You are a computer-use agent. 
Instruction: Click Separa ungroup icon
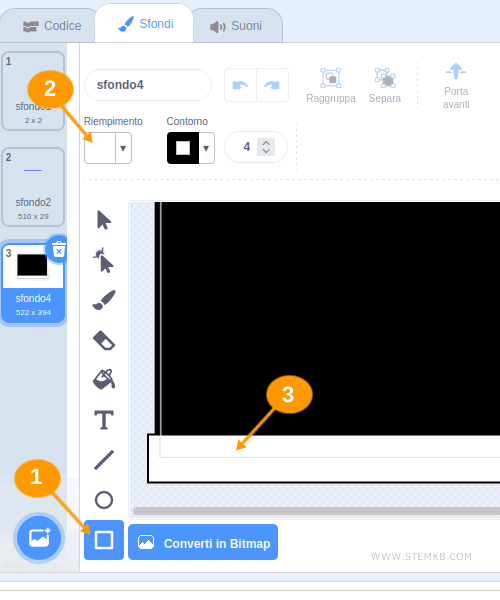385,78
